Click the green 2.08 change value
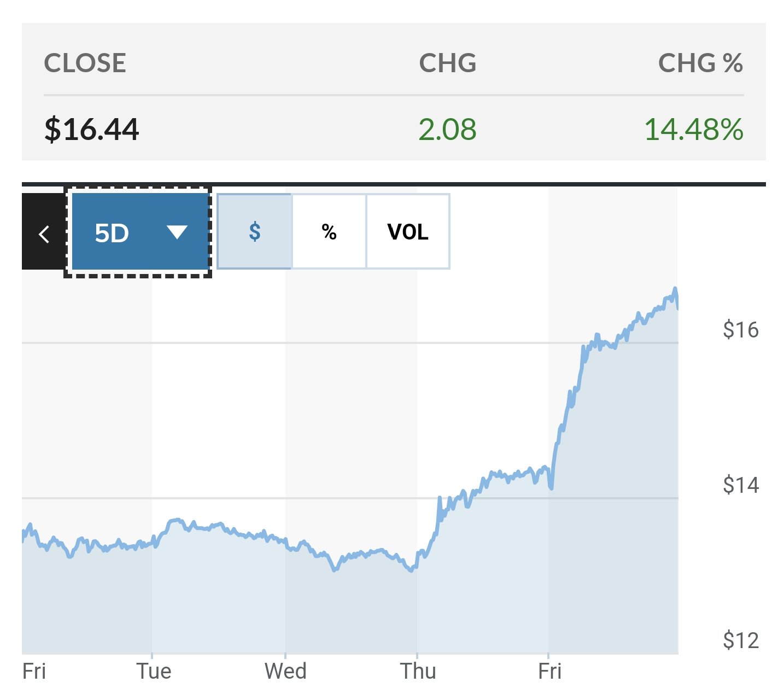 coord(447,130)
